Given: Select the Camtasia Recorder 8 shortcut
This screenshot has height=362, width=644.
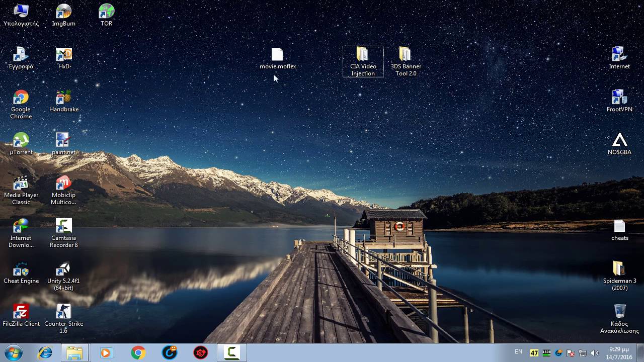Looking at the screenshot, I should point(64,233).
